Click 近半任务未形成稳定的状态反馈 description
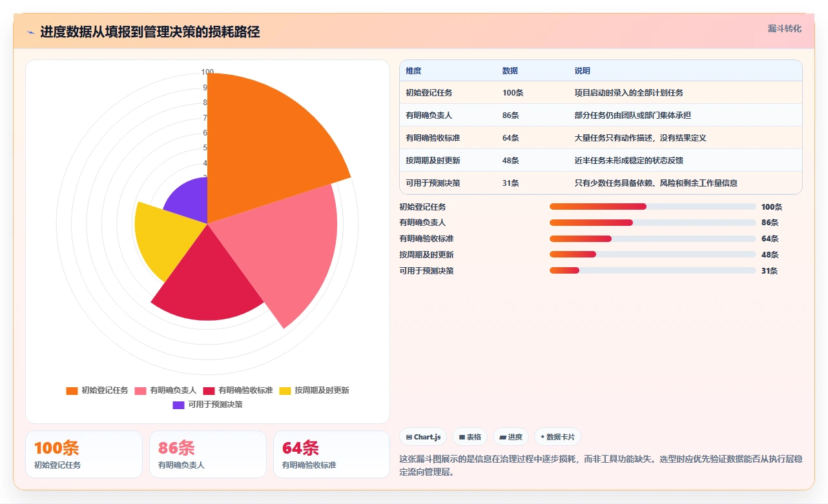 [x=629, y=161]
